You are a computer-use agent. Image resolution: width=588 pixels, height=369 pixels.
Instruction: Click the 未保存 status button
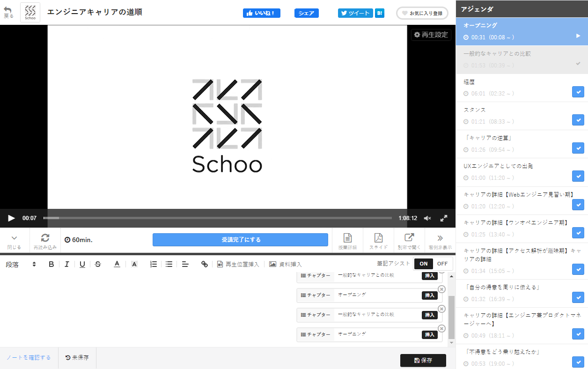(77, 358)
